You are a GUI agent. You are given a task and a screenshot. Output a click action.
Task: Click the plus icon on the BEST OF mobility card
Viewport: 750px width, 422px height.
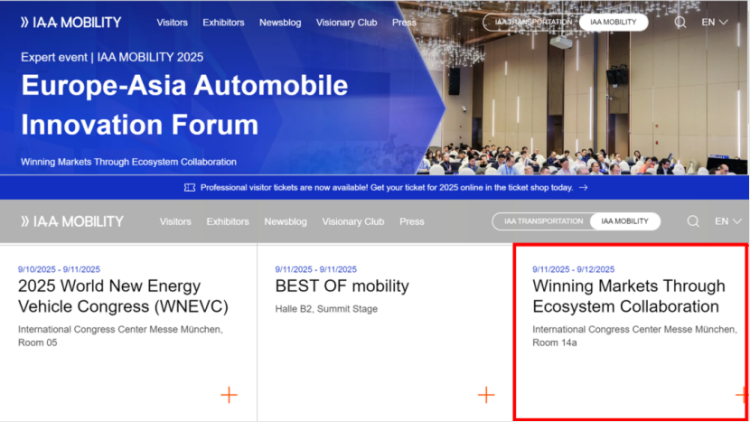tap(486, 395)
